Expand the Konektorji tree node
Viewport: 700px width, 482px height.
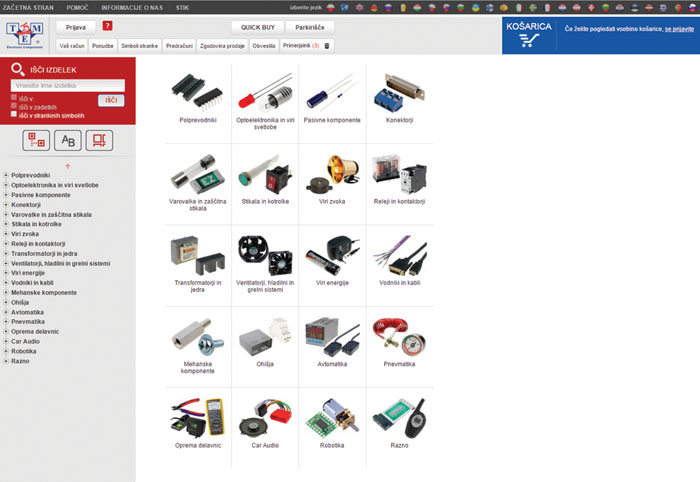click(x=6, y=205)
